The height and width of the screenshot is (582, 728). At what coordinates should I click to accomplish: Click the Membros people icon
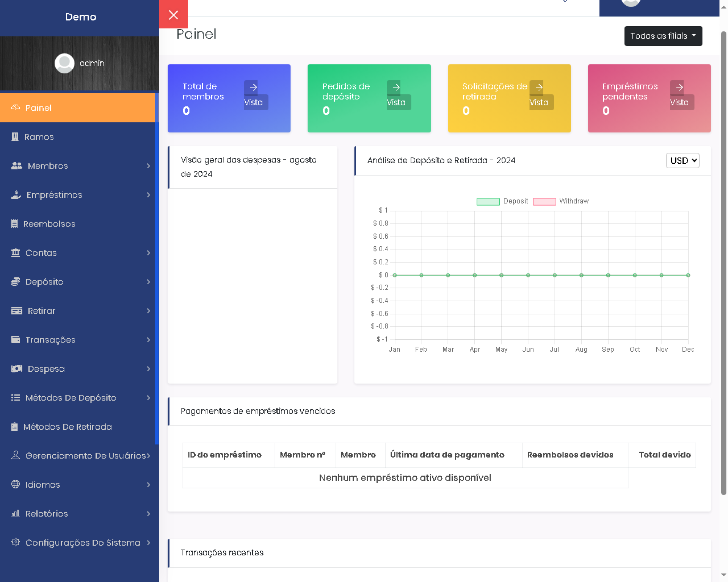[x=16, y=166]
